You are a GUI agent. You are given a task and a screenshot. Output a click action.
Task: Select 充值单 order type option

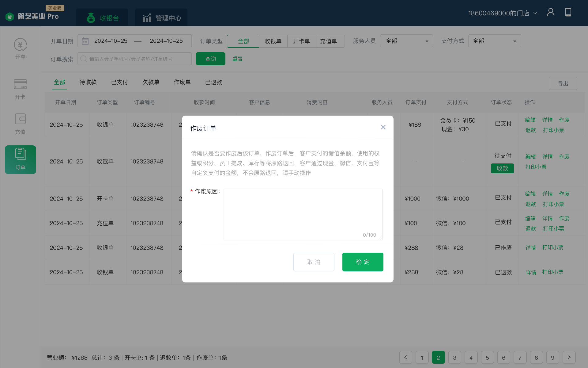tap(329, 41)
